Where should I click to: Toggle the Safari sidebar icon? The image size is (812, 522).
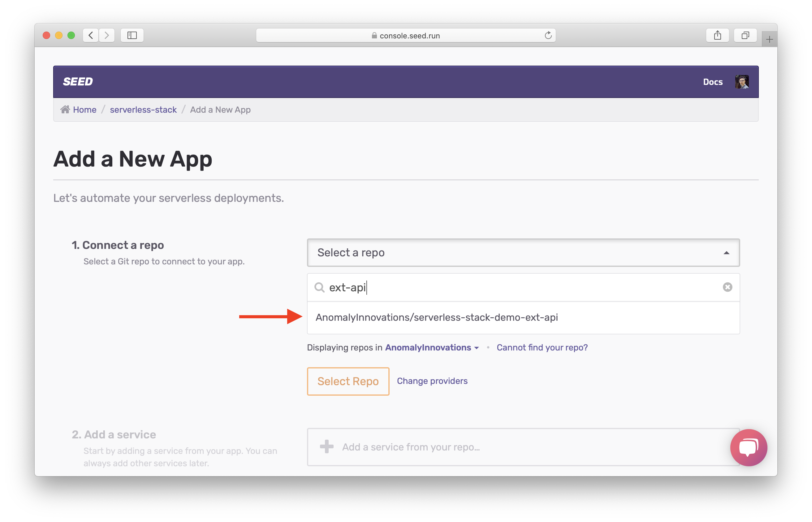click(x=132, y=35)
